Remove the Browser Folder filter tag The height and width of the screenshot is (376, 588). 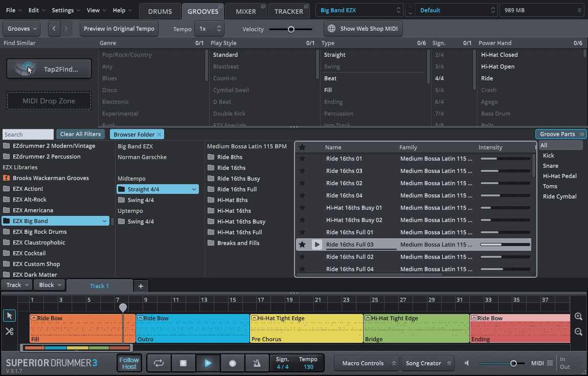[160, 135]
